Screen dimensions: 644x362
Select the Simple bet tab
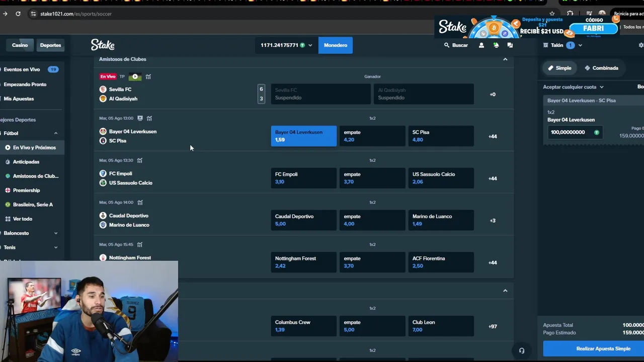559,68
